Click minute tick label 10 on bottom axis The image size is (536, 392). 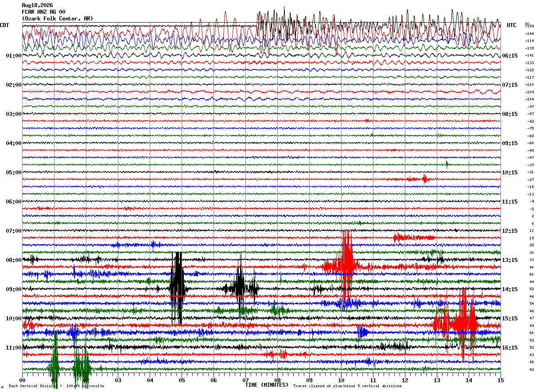point(341,380)
